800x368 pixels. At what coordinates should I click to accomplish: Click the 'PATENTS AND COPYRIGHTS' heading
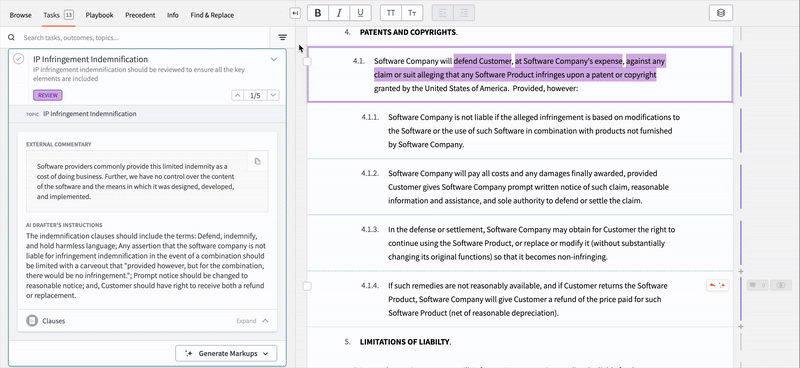(408, 32)
